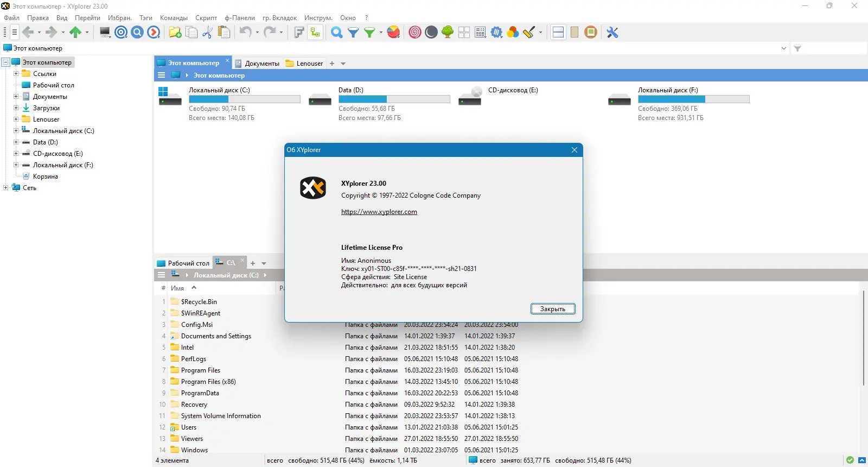Click the pie chart toolbar icon

(x=394, y=33)
